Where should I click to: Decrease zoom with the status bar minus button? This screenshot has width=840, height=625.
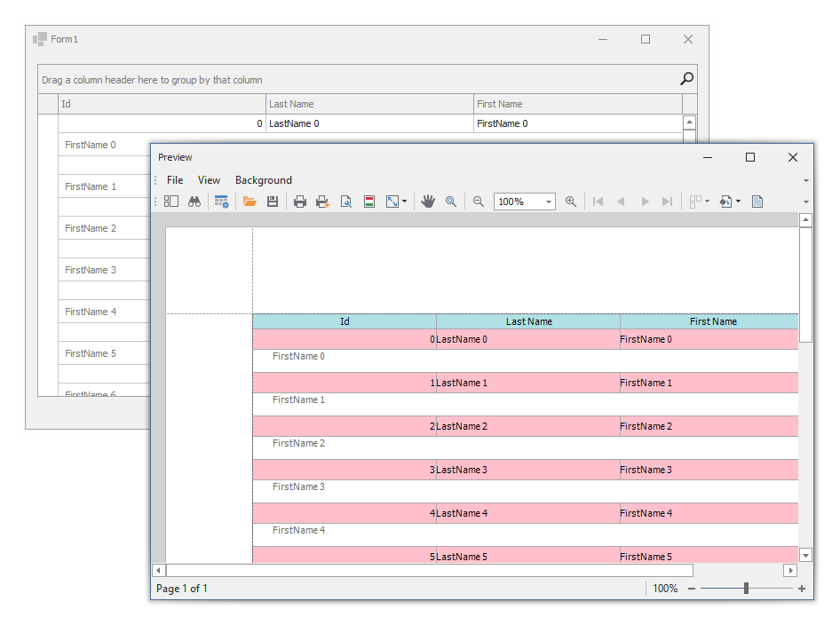(692, 589)
